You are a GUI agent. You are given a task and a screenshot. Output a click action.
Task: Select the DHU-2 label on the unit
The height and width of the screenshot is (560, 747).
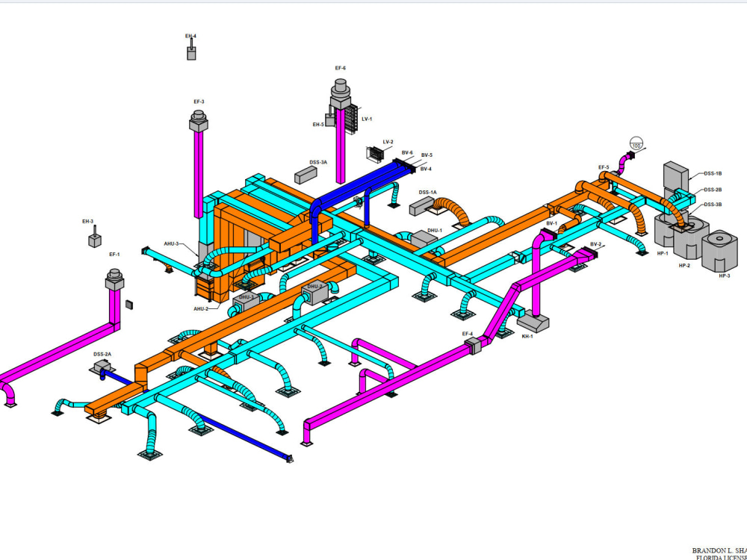315,287
